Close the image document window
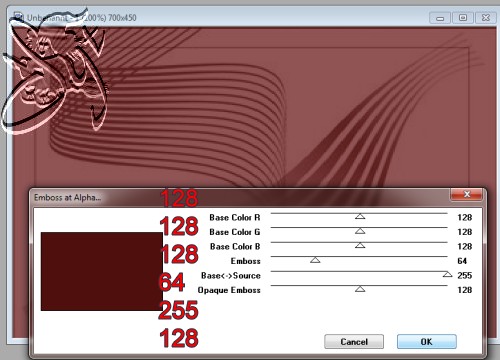The width and height of the screenshot is (500, 360). pos(486,18)
